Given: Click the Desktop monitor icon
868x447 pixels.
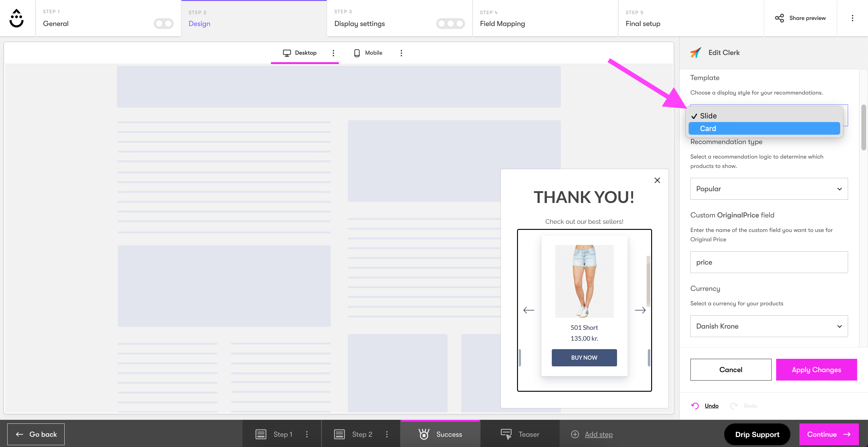Looking at the screenshot, I should (287, 53).
